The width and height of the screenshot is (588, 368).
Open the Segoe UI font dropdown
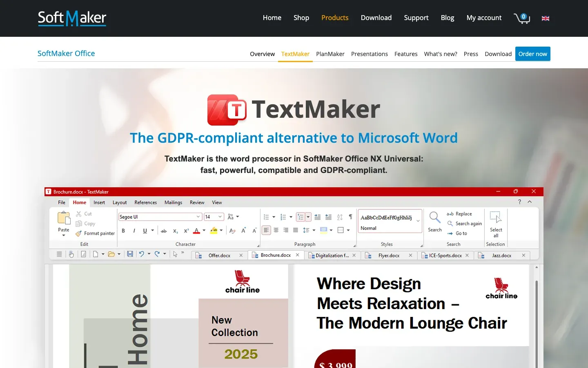click(x=198, y=217)
